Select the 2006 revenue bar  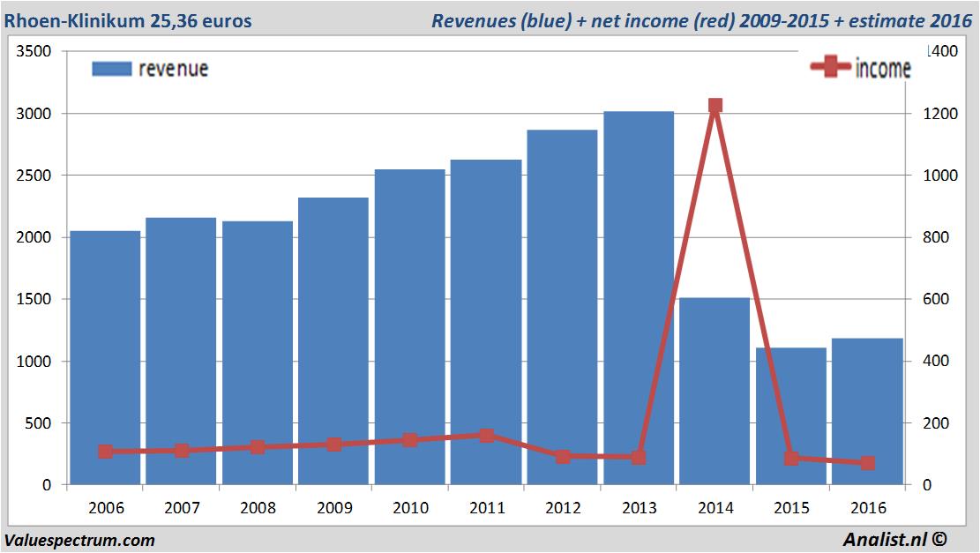[105, 358]
